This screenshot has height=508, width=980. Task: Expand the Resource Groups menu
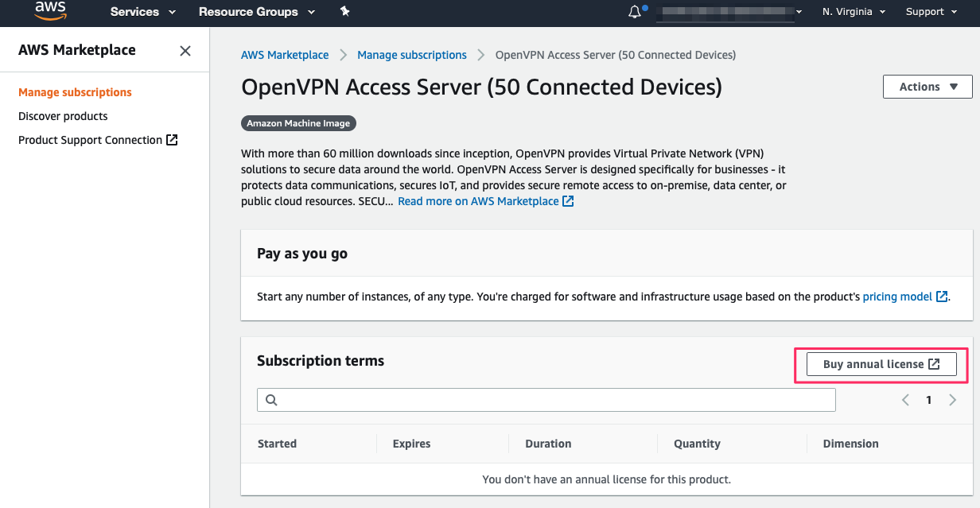[257, 12]
